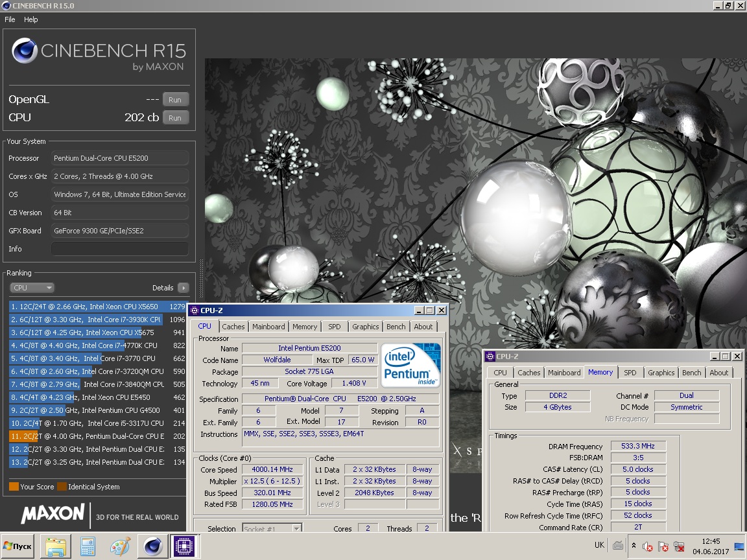Viewport: 747px width, 560px height.
Task: Click the memory type DDR2 value
Action: coord(558,395)
